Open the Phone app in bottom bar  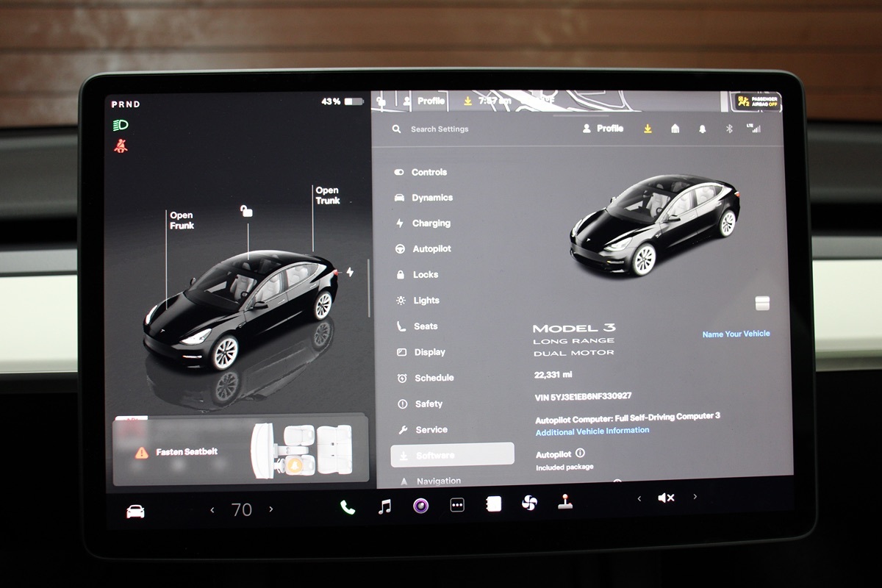tap(348, 506)
